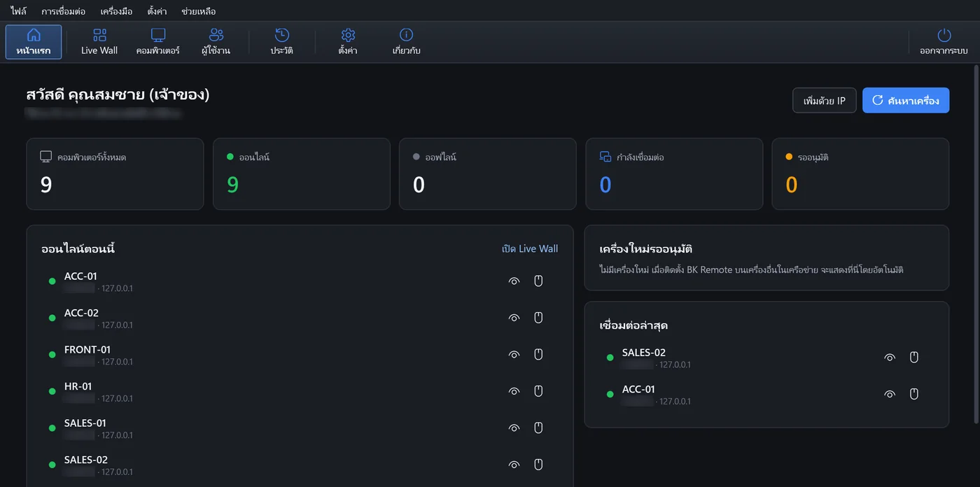
Task: Open คอมพิวเตอร์ computers page in toolbar
Action: click(158, 42)
